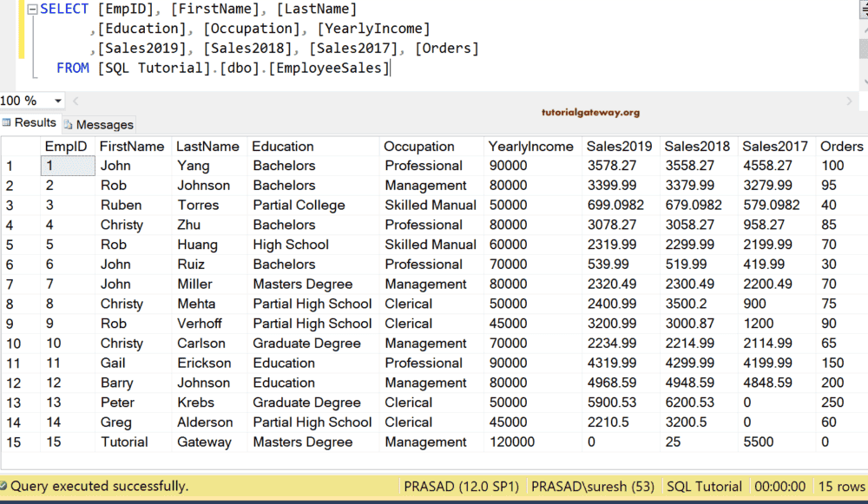Select the cell containing Tutorial in row 15
The width and height of the screenshot is (868, 504).
132,442
